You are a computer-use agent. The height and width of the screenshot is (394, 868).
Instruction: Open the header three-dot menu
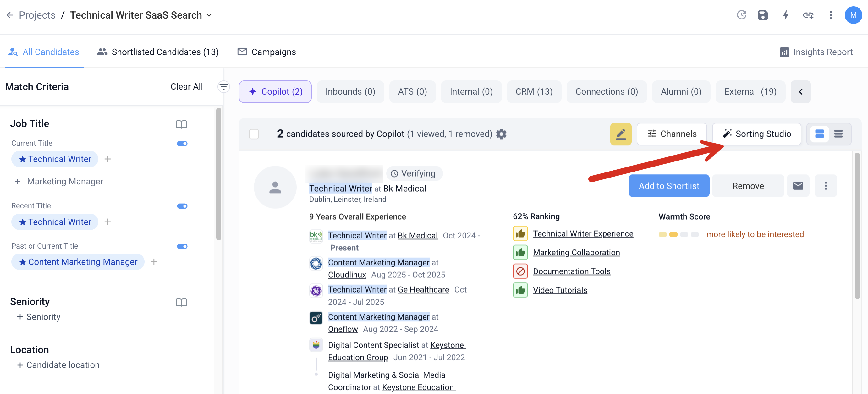pyautogui.click(x=831, y=15)
